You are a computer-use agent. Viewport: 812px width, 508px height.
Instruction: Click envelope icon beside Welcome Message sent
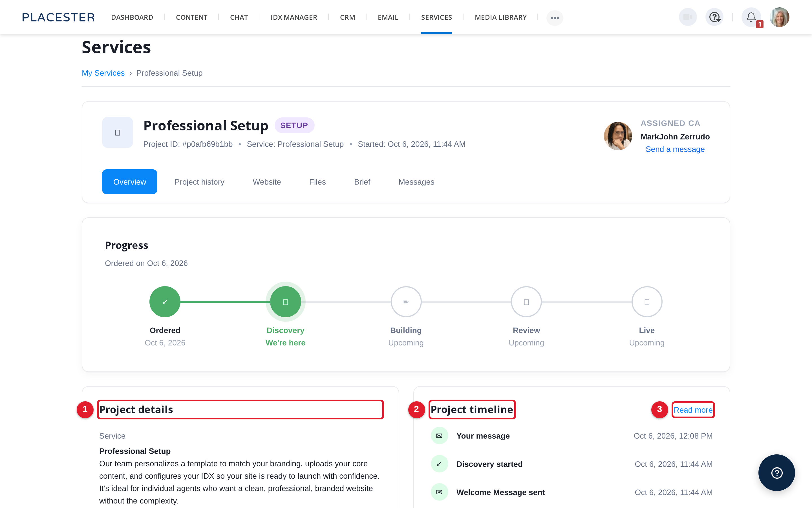pyautogui.click(x=439, y=492)
